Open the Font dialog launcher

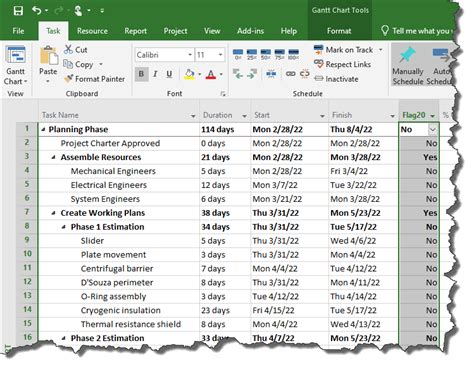click(x=223, y=94)
